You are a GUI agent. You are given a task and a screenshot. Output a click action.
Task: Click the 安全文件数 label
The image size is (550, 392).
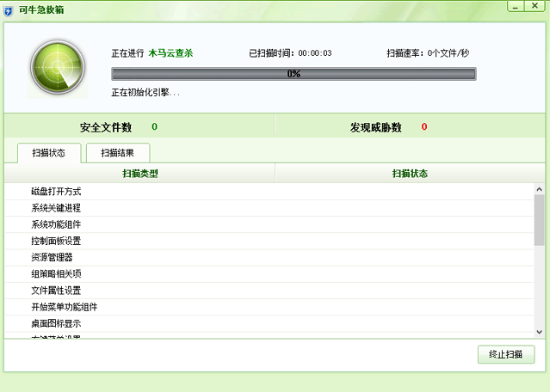pyautogui.click(x=106, y=127)
